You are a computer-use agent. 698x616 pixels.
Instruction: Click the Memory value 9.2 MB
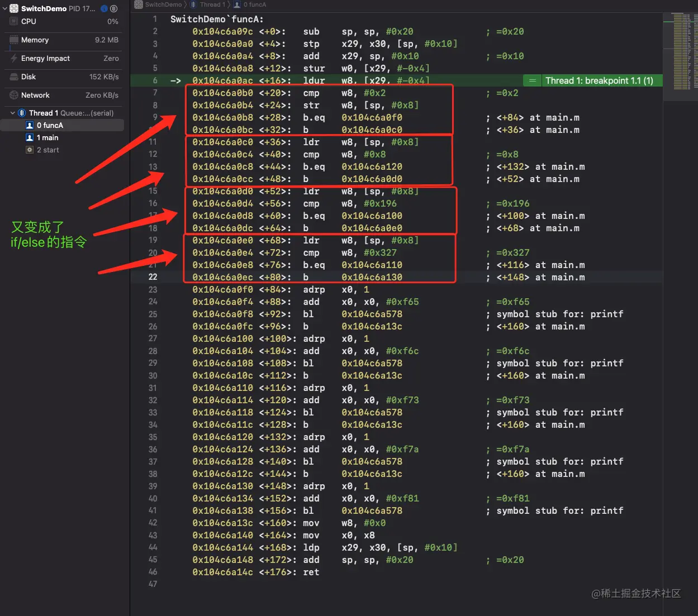[x=107, y=40]
